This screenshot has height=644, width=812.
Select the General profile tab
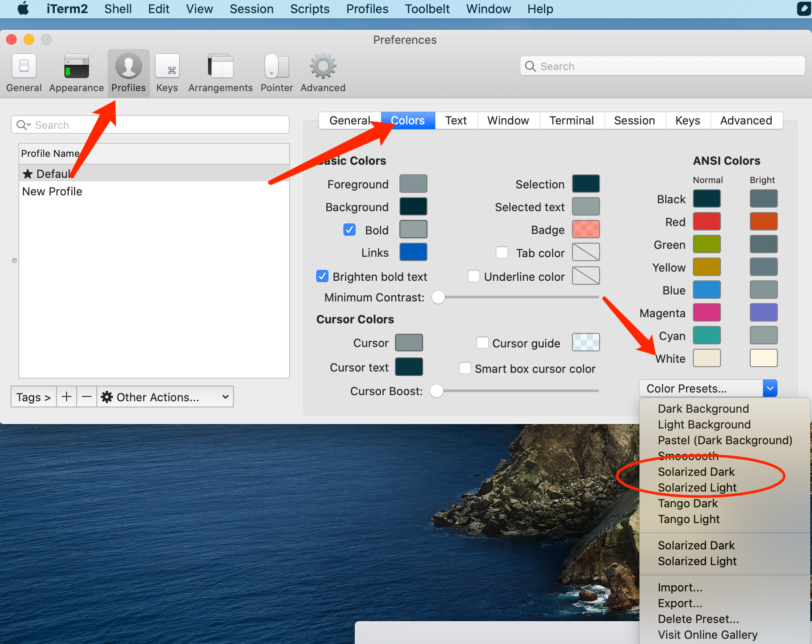coord(350,120)
